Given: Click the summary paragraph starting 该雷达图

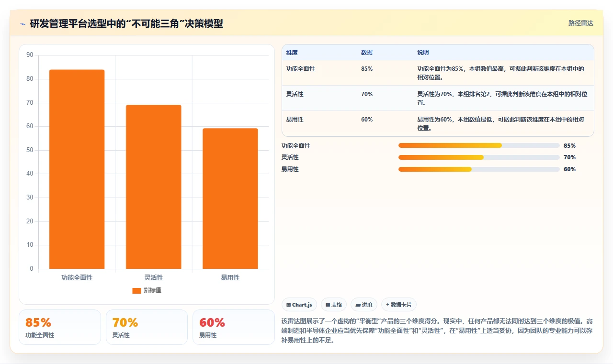Looking at the screenshot, I should pos(437,331).
